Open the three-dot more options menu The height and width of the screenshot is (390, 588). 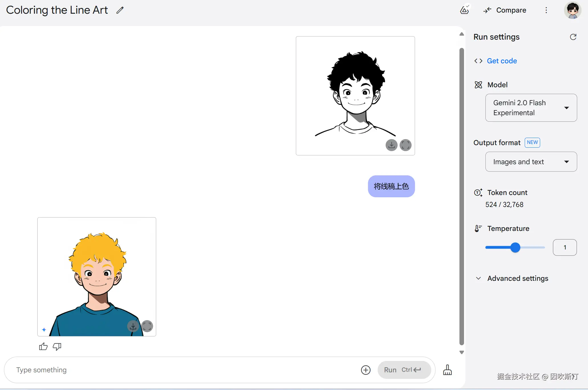point(546,10)
